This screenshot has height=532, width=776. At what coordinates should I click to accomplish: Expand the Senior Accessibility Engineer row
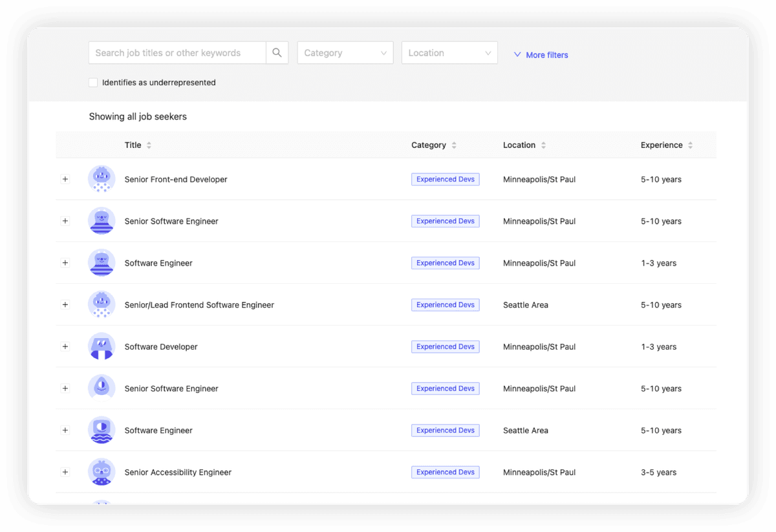[x=65, y=472]
